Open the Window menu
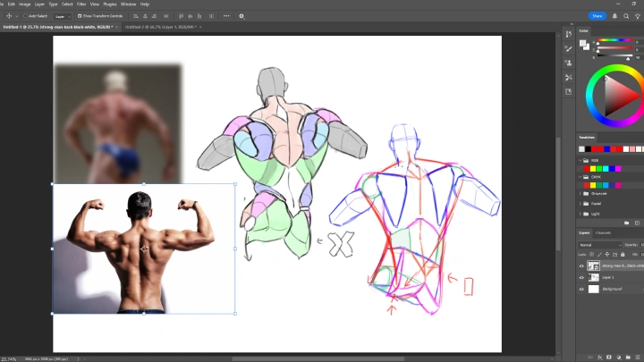Screen dimensions: 644x362 coord(128,4)
